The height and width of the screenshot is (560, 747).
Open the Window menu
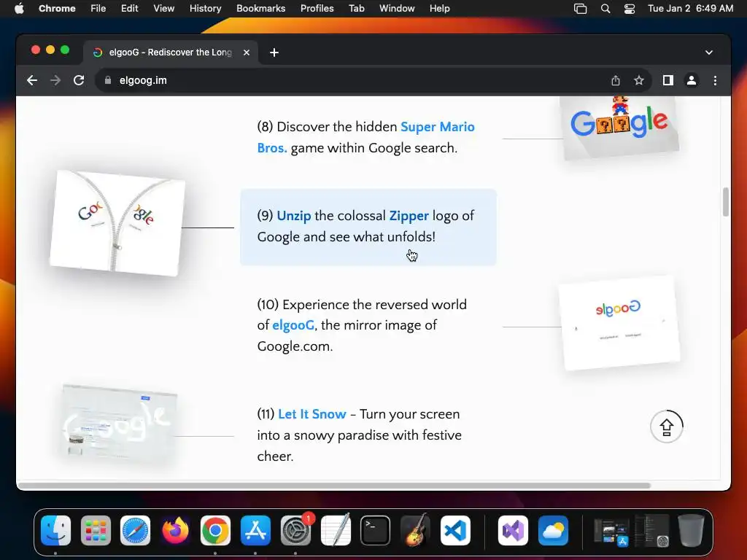pos(397,9)
